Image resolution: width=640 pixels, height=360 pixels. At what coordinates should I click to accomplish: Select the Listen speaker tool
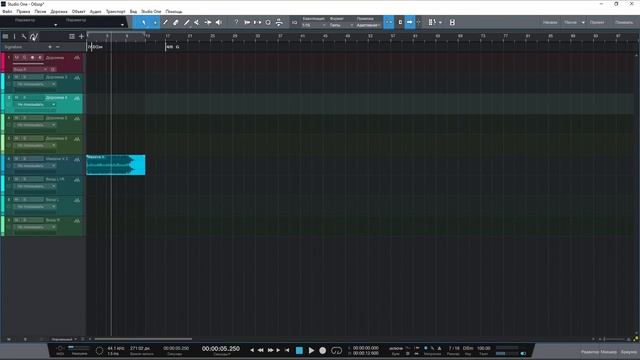coord(219,22)
